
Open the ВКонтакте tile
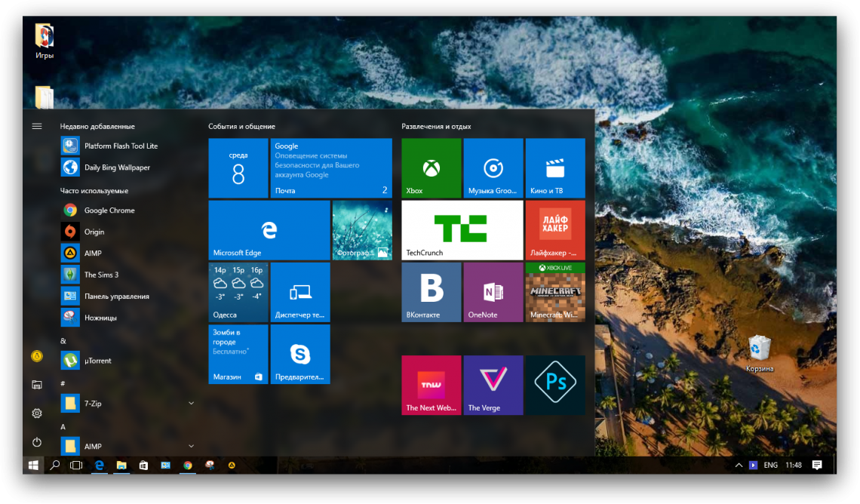431,292
